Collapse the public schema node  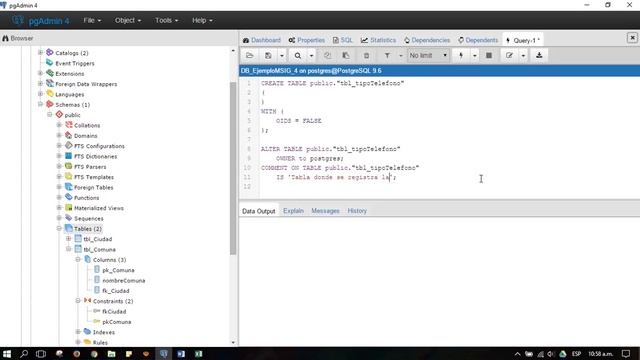point(50,115)
